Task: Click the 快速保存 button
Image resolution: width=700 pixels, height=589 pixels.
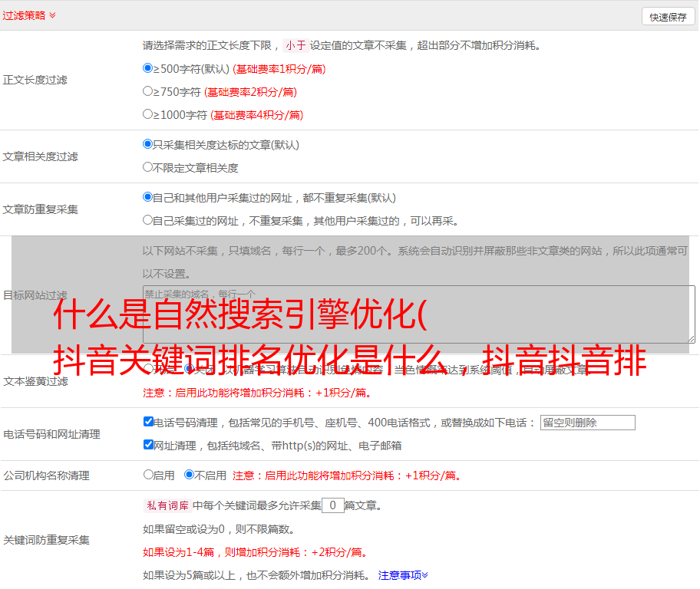Action: (x=669, y=17)
